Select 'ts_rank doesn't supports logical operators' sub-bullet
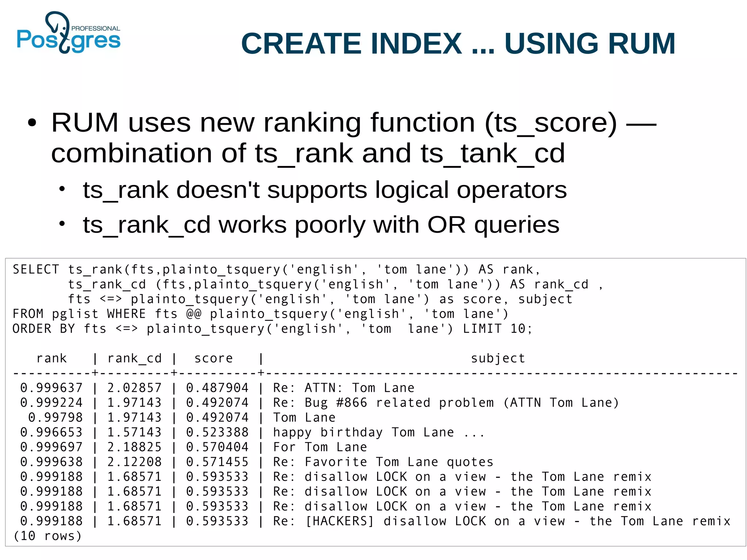747x560 pixels. pyautogui.click(x=325, y=190)
